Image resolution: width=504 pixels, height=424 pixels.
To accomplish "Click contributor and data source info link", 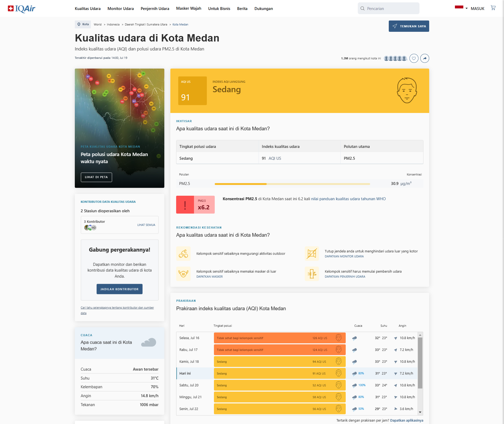I will [x=117, y=310].
